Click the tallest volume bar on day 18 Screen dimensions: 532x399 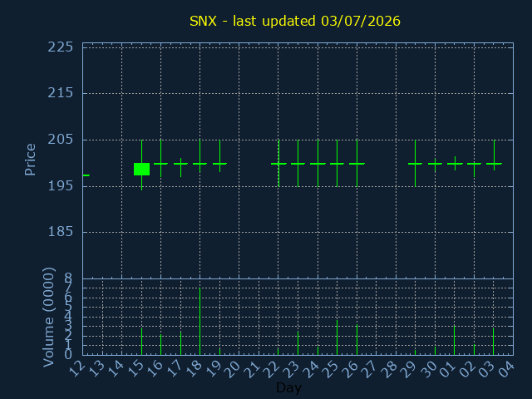[x=199, y=321]
